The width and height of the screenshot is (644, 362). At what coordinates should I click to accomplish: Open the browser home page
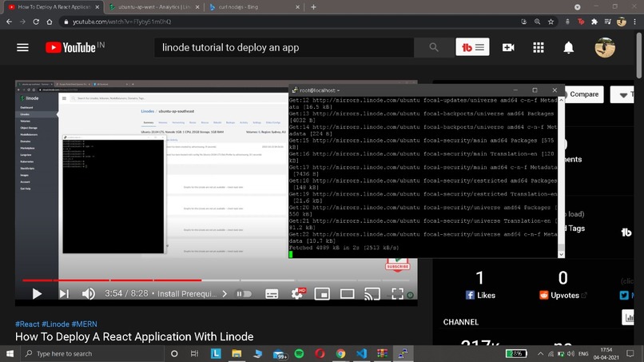50,22
